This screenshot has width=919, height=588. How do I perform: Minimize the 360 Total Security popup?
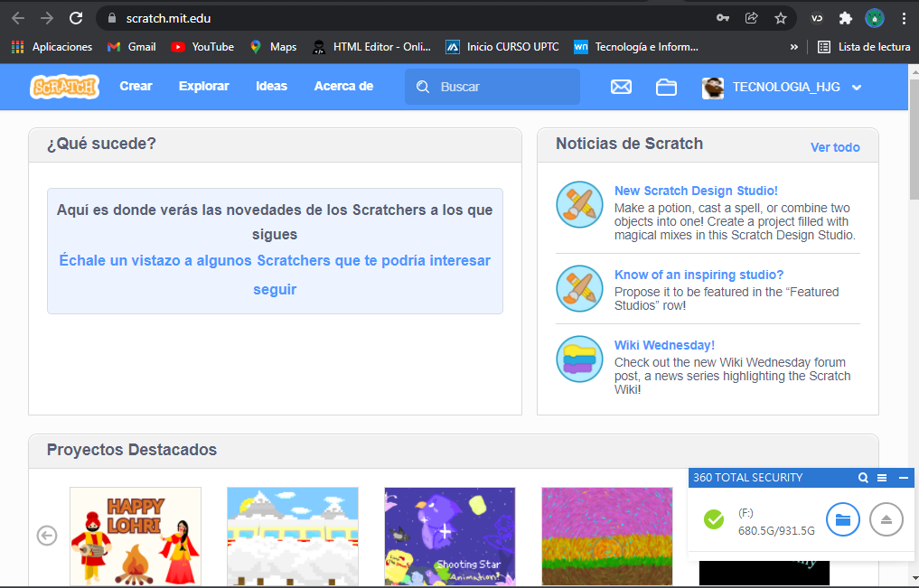point(903,478)
